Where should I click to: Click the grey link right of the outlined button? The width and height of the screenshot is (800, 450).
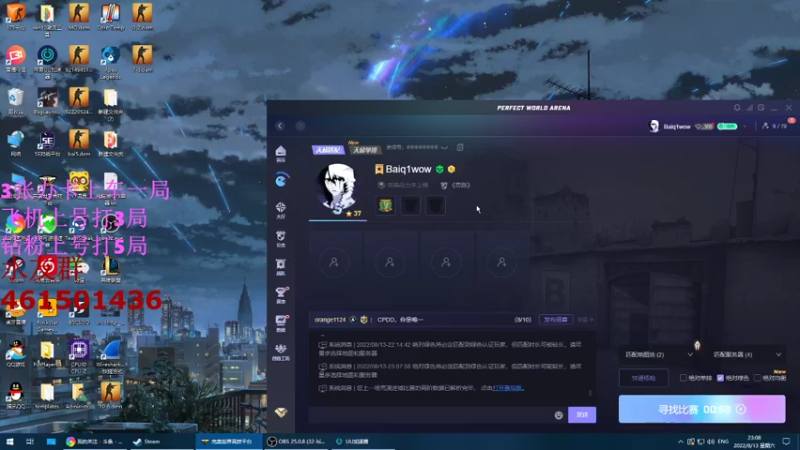pos(585,320)
